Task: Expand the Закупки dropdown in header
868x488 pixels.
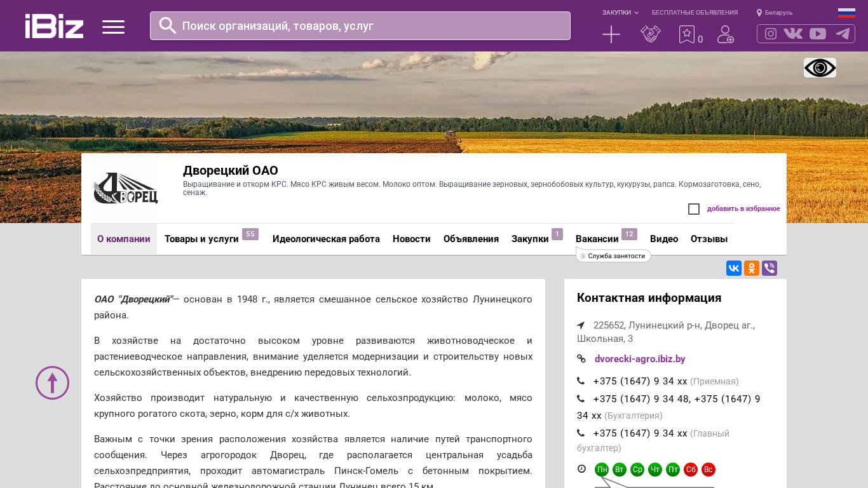Action: (620, 13)
